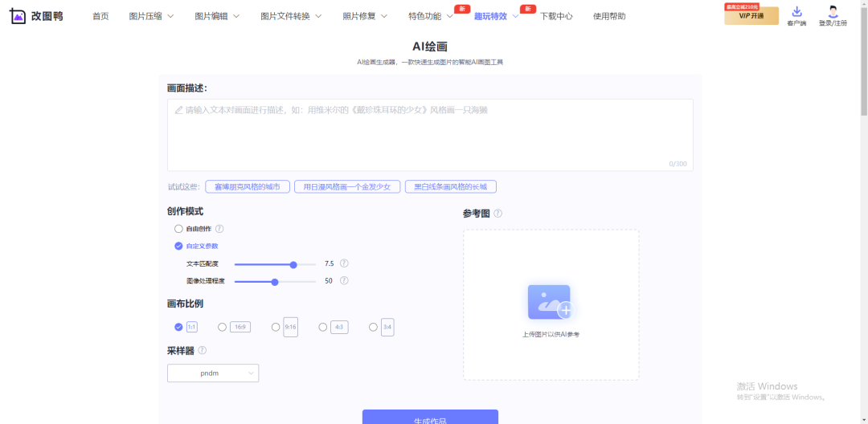The width and height of the screenshot is (868, 424).
Task: Click help icon next to 参考图
Action: 497,214
